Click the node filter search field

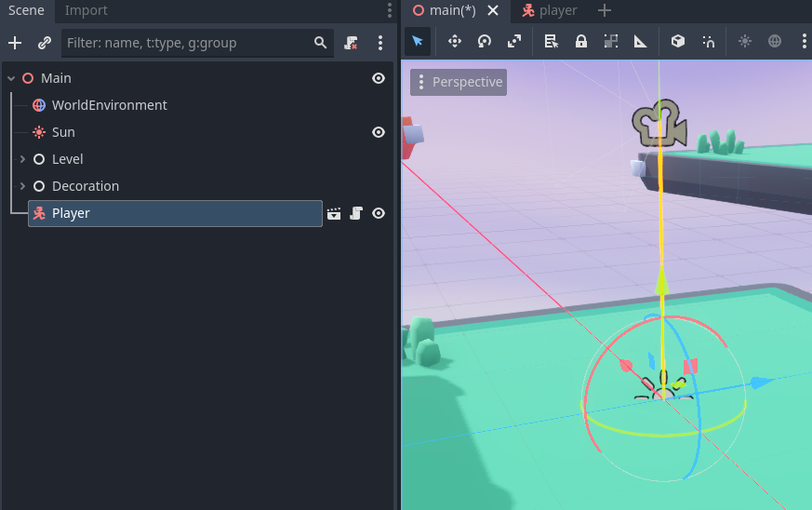tap(186, 43)
